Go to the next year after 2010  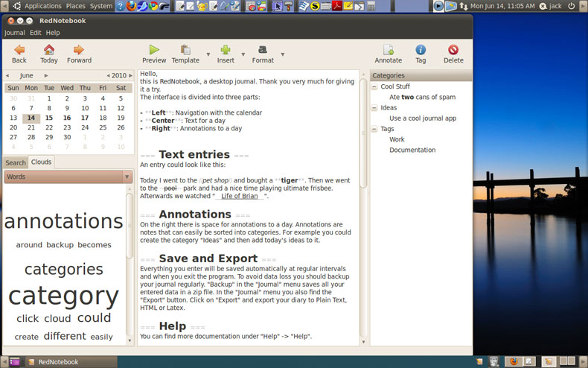[x=130, y=75]
